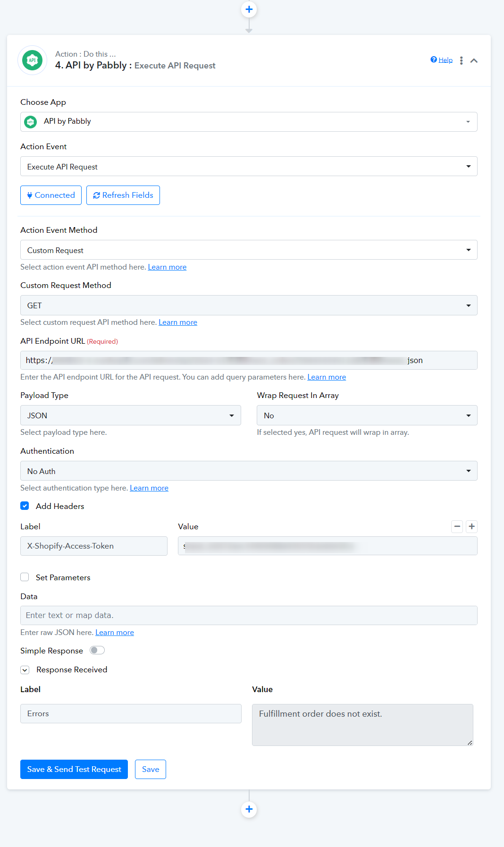Click the Execute API Request step title
This screenshot has height=847, width=504.
coord(175,66)
